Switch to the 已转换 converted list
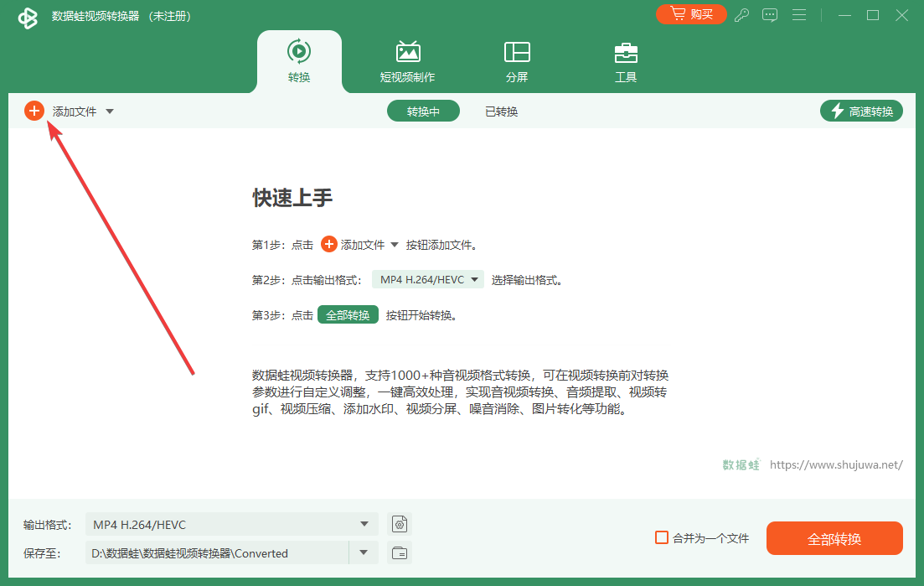Screen dimensions: 924x586 [x=501, y=110]
